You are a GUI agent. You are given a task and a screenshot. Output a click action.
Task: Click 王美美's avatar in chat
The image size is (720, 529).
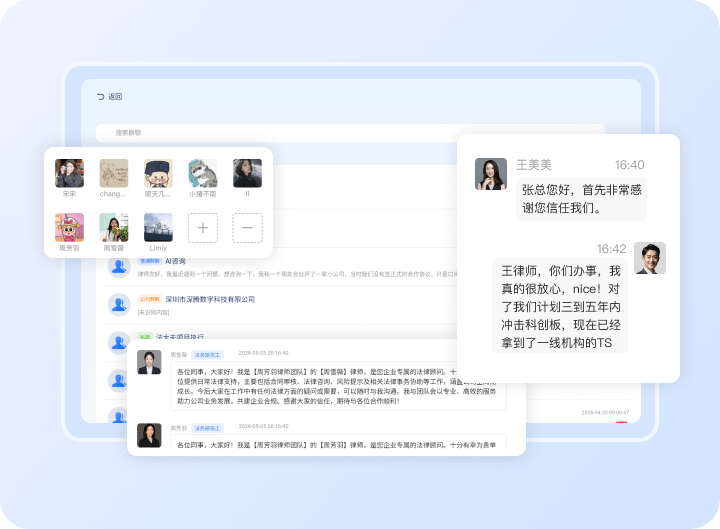[x=491, y=174]
